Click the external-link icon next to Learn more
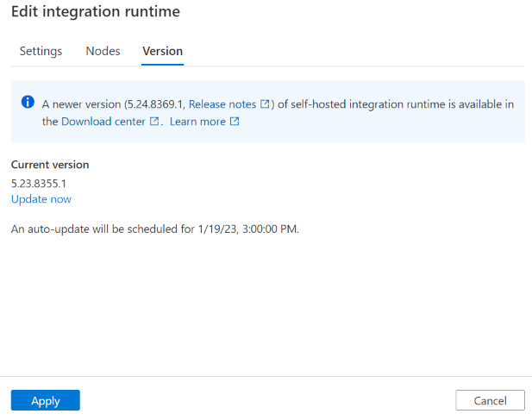The height and width of the screenshot is (420, 532). pyautogui.click(x=235, y=122)
